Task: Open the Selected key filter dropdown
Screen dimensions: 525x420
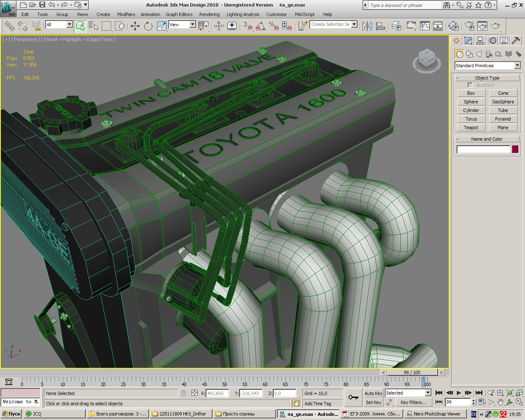Action: (x=408, y=393)
